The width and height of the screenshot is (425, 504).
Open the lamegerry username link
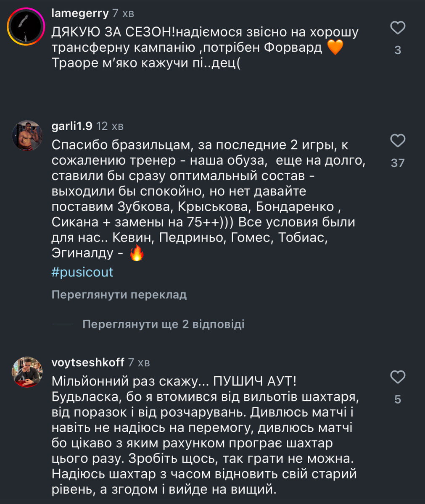(x=80, y=13)
